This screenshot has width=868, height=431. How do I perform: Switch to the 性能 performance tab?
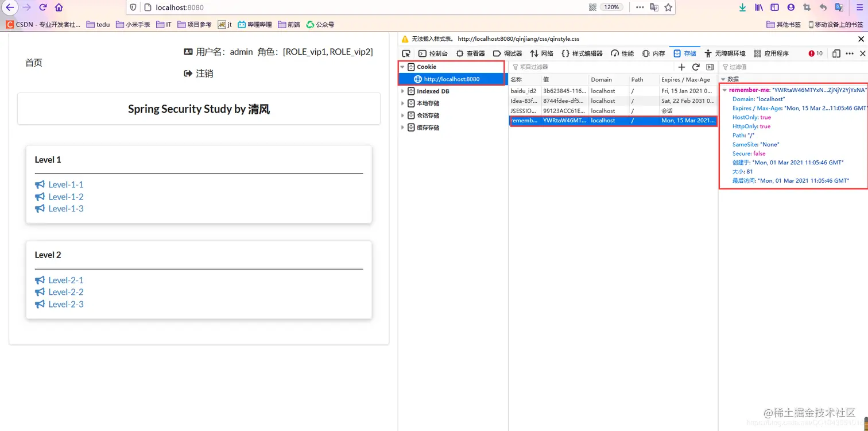[x=622, y=53]
